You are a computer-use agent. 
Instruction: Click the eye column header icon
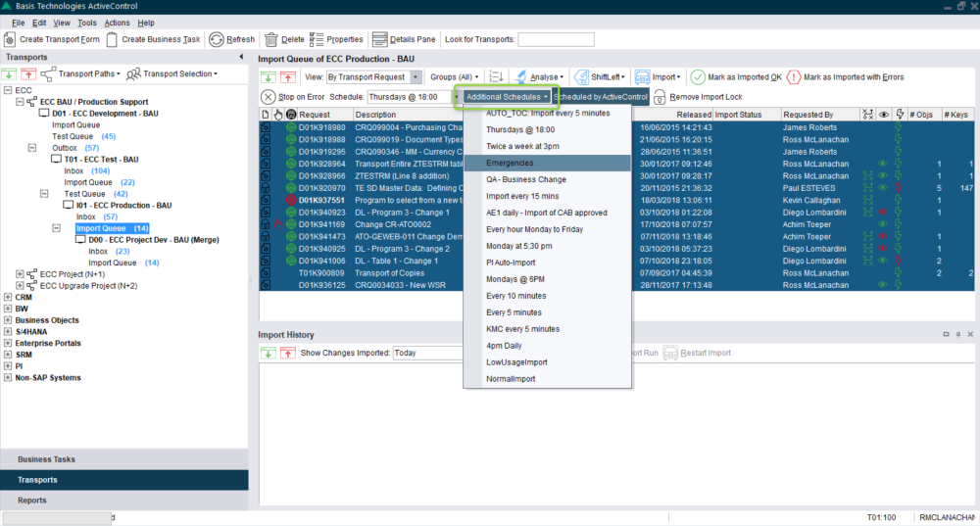tap(884, 115)
